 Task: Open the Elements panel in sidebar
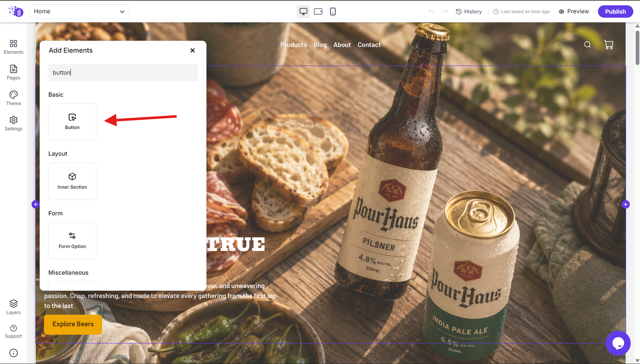coord(13,47)
